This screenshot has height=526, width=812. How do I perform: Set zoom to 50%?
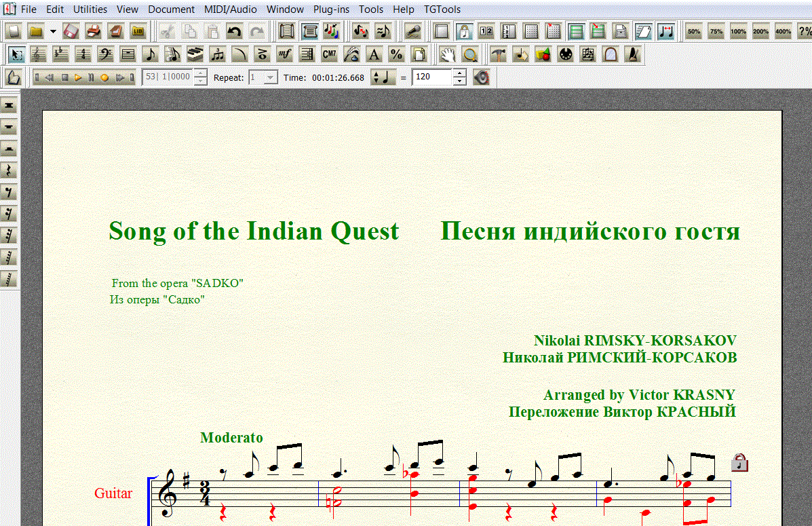(x=694, y=32)
